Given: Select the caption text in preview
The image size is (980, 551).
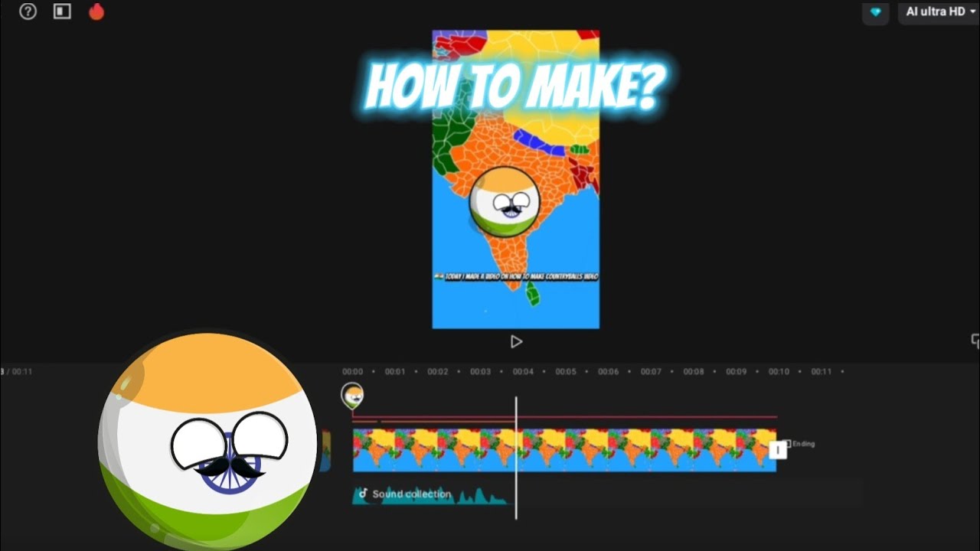Looking at the screenshot, I should point(516,276).
